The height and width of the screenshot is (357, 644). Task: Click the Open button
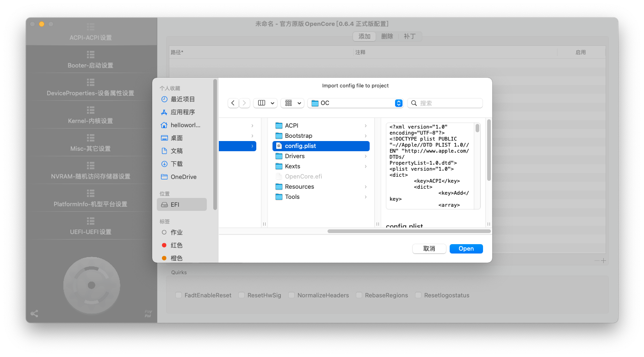click(x=466, y=249)
